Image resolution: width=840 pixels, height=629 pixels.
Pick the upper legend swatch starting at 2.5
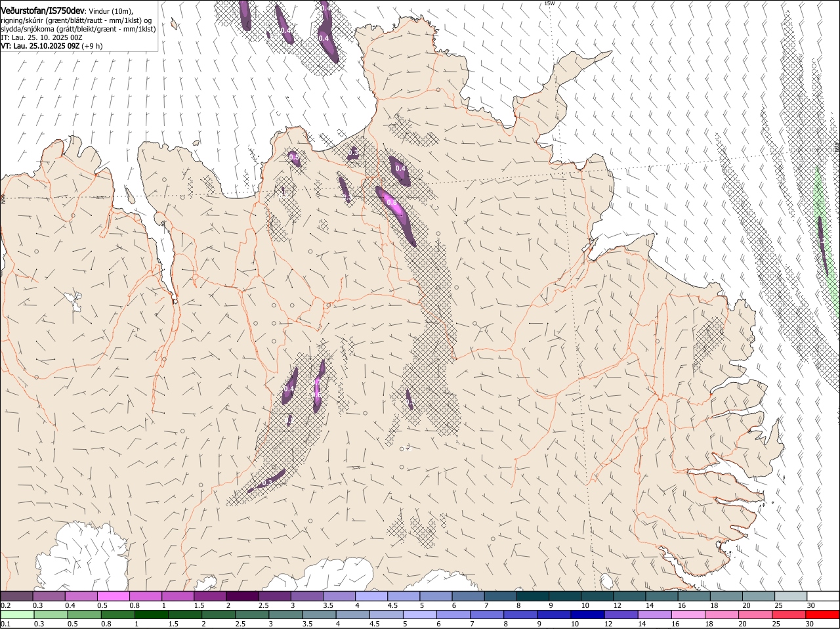(274, 596)
